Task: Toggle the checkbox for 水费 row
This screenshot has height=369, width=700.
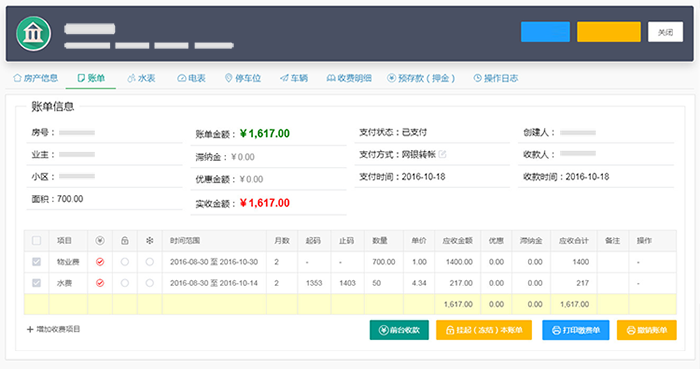Action: pyautogui.click(x=36, y=283)
